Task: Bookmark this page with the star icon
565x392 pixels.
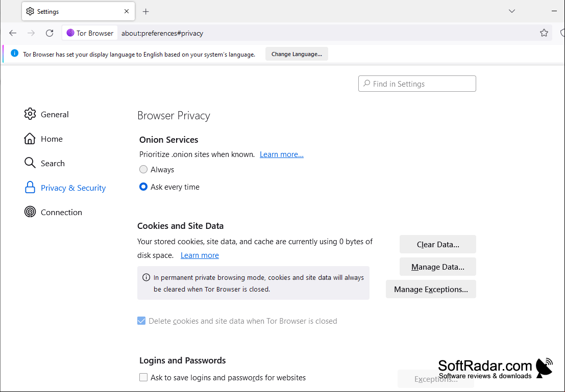Action: tap(544, 33)
